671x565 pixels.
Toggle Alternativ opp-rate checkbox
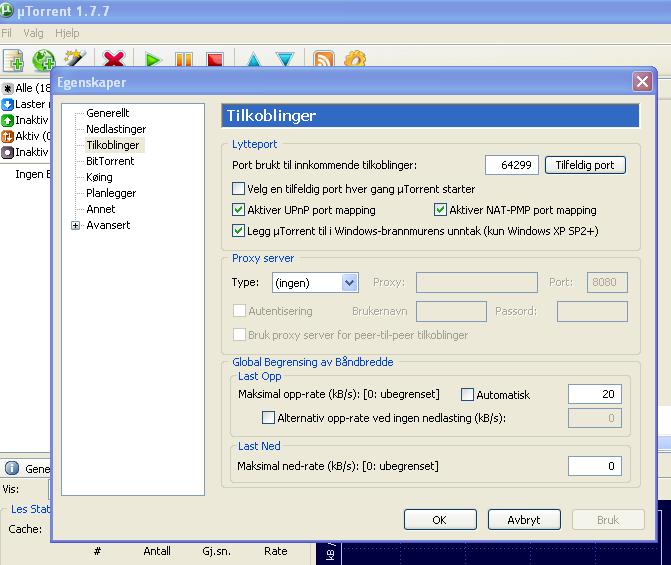(268, 417)
